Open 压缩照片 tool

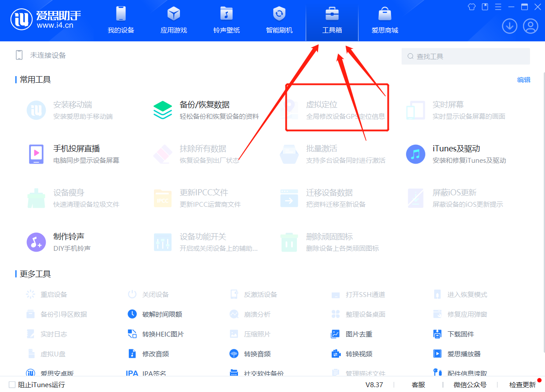(x=250, y=334)
